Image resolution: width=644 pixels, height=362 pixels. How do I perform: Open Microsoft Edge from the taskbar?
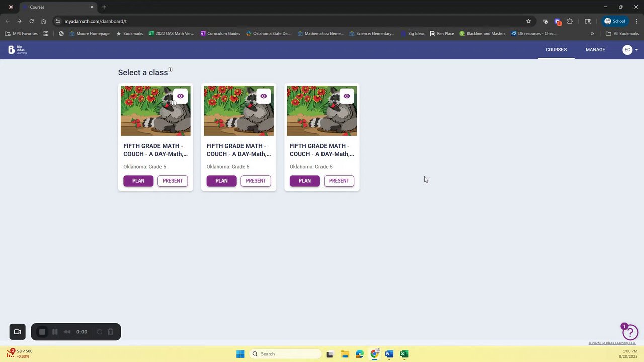359,354
